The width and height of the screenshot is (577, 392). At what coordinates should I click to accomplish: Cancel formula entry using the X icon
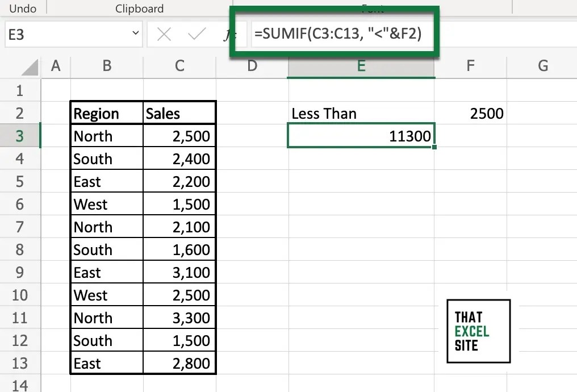164,34
